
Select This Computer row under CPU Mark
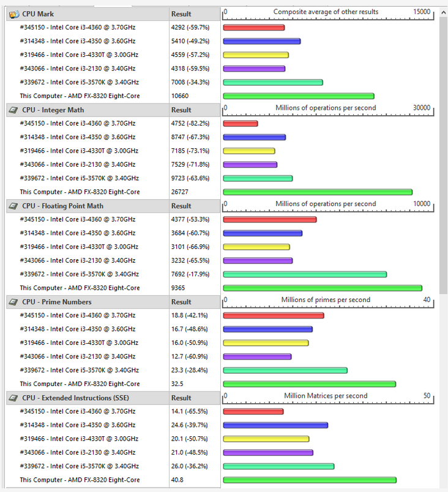[x=113, y=96]
